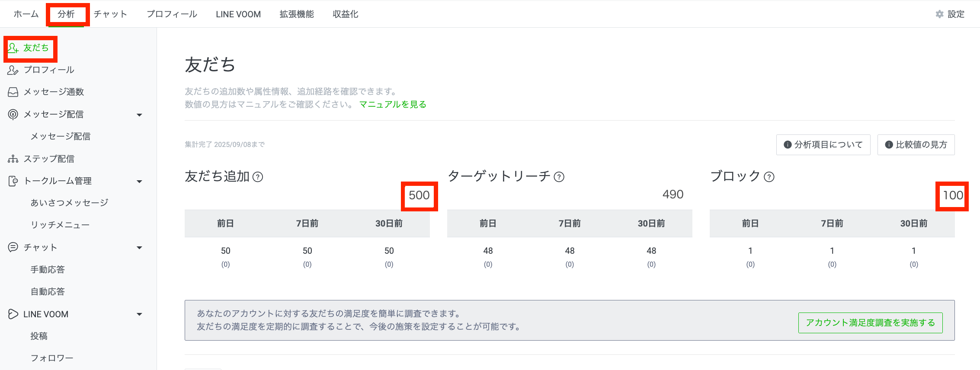The height and width of the screenshot is (370, 980).
Task: Collapse the LINE VOOM sidebar section arrow
Action: tap(139, 314)
